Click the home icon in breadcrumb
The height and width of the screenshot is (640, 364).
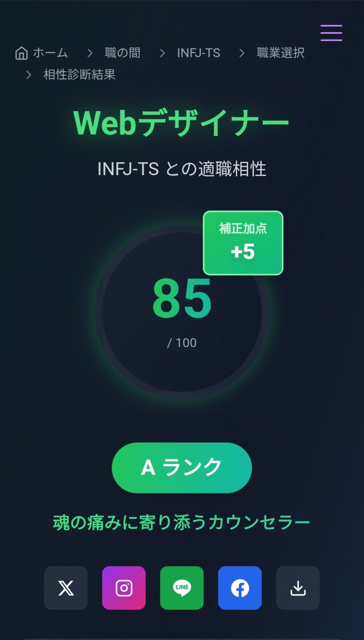[x=21, y=53]
